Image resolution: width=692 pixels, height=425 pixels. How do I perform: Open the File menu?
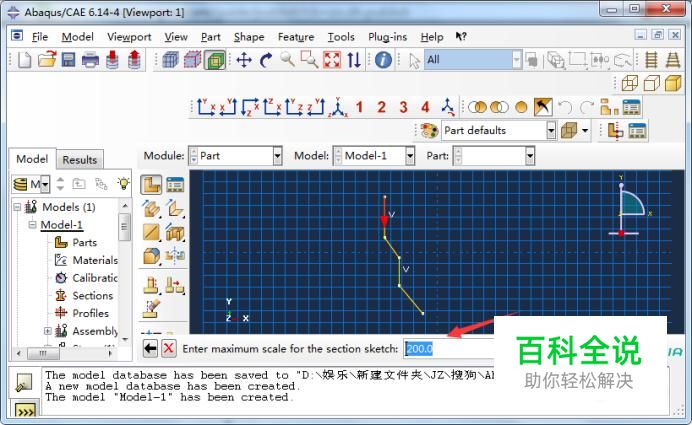click(40, 37)
